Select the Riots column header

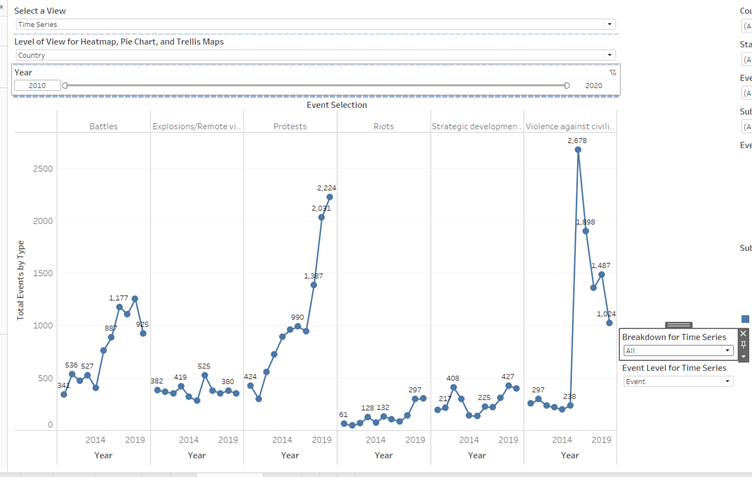(383, 127)
